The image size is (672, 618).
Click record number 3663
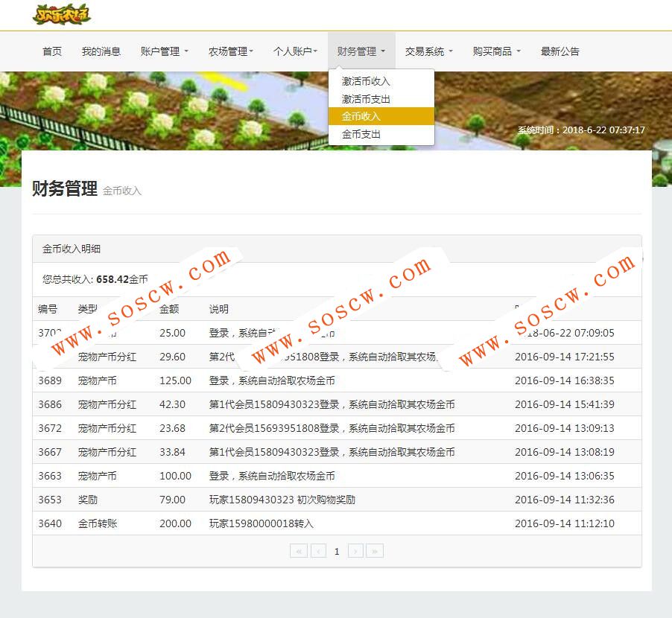[50, 476]
